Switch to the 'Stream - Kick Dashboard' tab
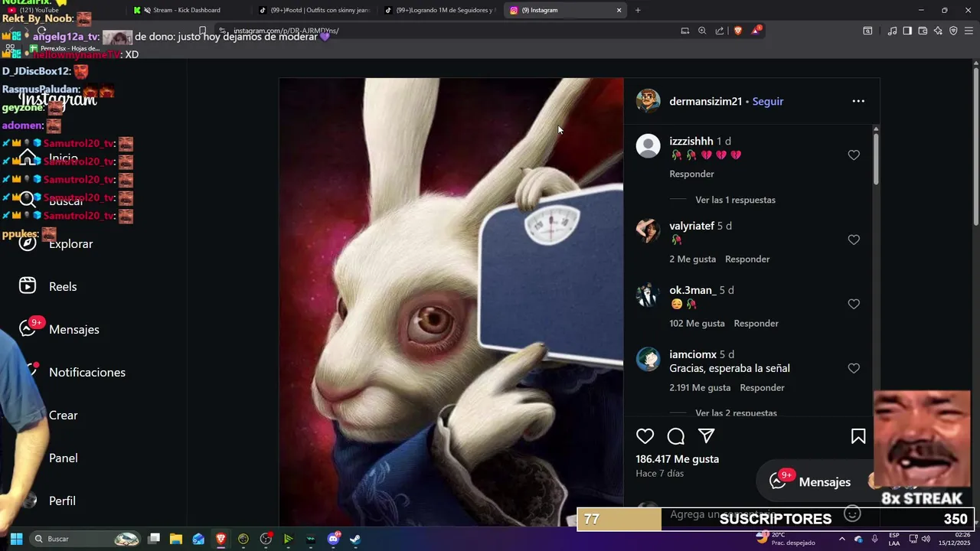 [186, 10]
